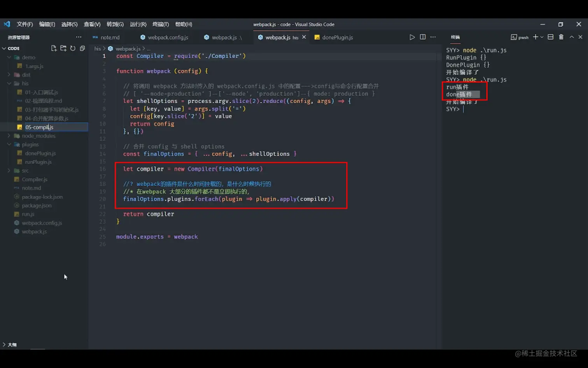The width and height of the screenshot is (588, 368).
Task: Open the new terminal launch profile dropdown
Action: click(542, 37)
